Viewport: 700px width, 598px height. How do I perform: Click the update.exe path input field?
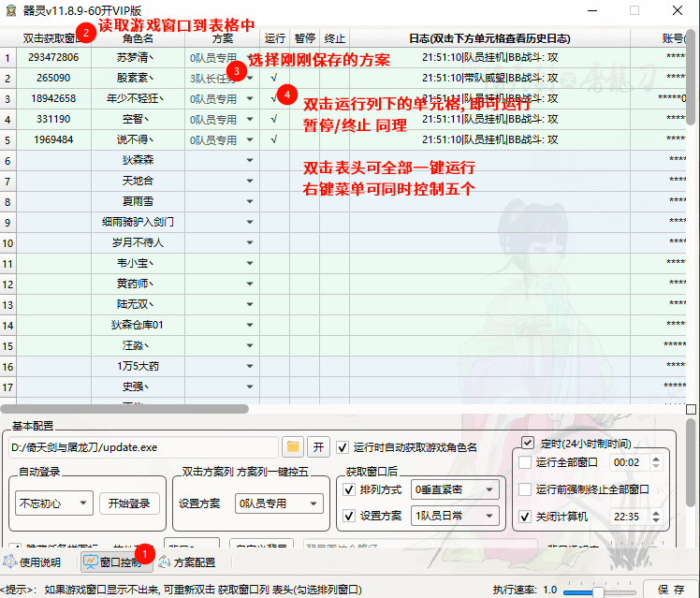point(143,447)
